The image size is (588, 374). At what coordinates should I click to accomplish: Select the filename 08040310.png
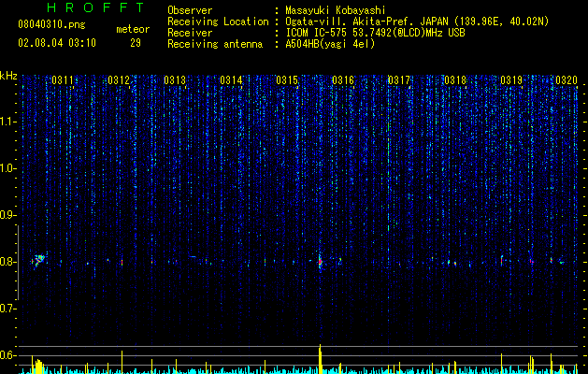click(x=51, y=25)
